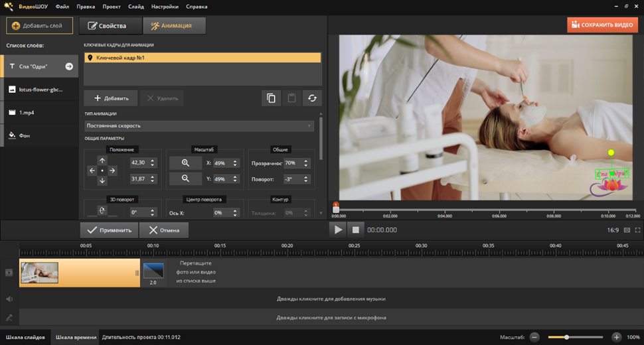Open the Правка menu
This screenshot has width=644, height=345.
click(x=86, y=7)
